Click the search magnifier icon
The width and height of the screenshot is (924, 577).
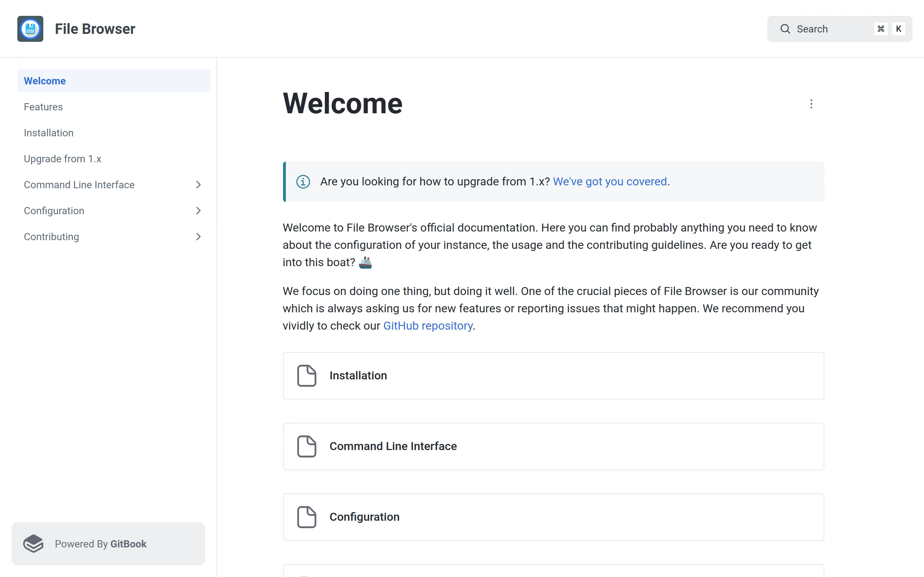pos(785,29)
